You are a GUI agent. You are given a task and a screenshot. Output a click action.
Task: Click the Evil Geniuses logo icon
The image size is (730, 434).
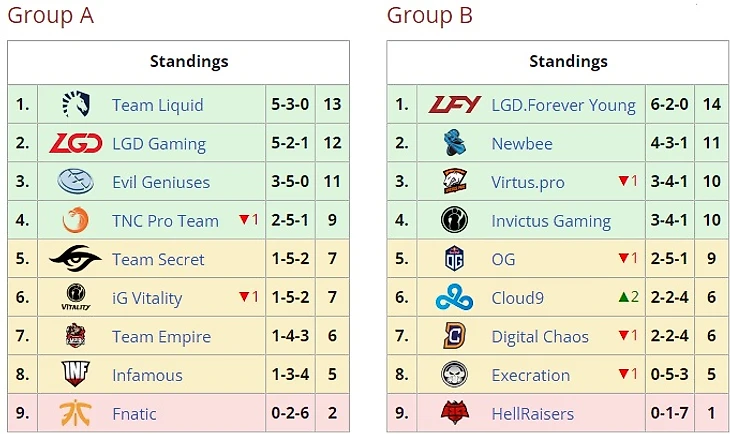[x=75, y=182]
